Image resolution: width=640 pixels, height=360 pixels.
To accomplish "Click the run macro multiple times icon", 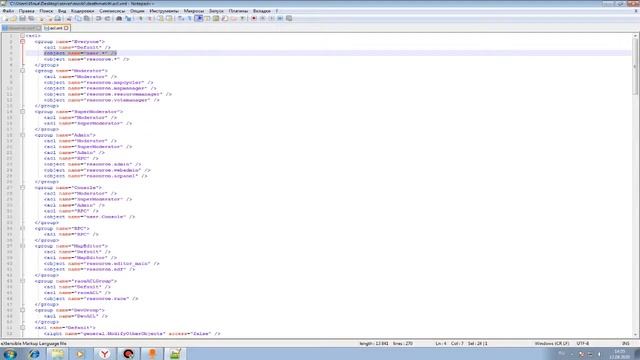I will pyautogui.click(x=280, y=18).
